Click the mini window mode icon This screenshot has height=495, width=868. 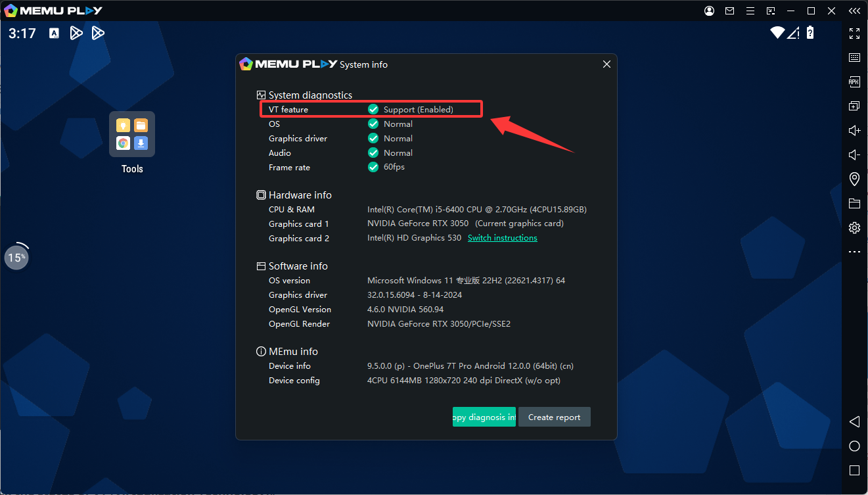[771, 11]
